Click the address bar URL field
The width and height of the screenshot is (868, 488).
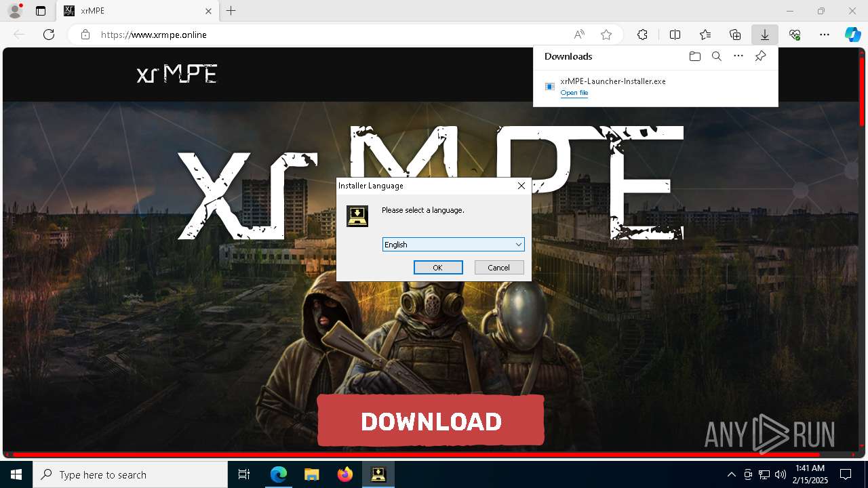[x=325, y=35]
